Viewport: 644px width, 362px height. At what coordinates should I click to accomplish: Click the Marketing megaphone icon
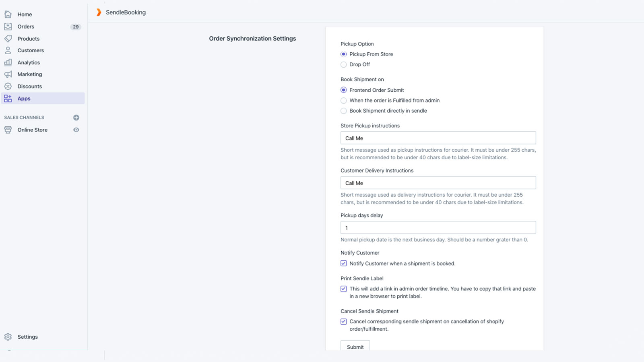8,74
